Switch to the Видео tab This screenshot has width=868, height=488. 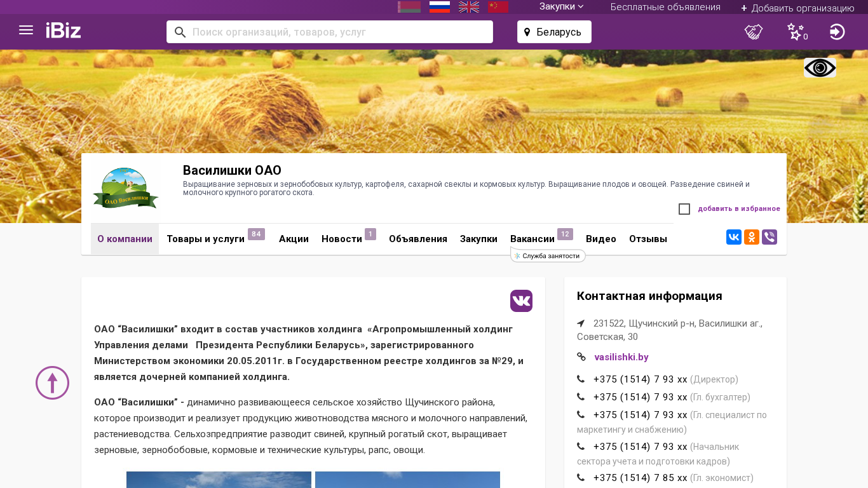coord(601,239)
